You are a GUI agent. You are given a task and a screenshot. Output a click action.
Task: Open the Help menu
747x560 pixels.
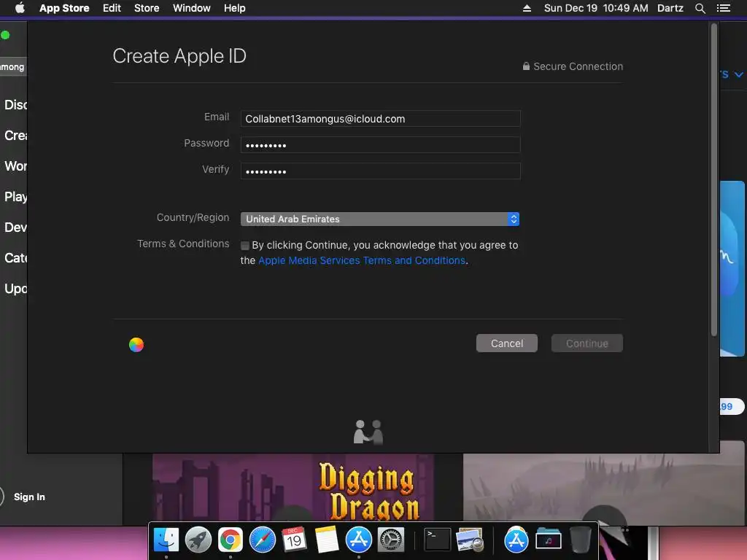[235, 8]
